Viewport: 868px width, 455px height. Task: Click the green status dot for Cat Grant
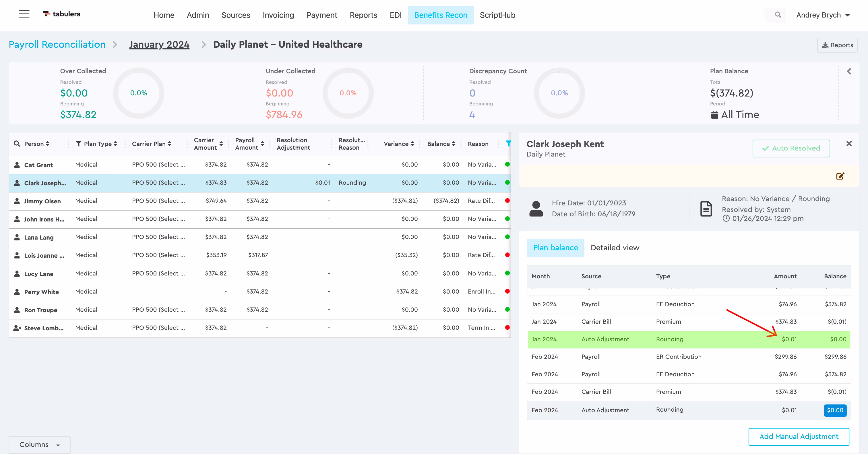click(507, 164)
